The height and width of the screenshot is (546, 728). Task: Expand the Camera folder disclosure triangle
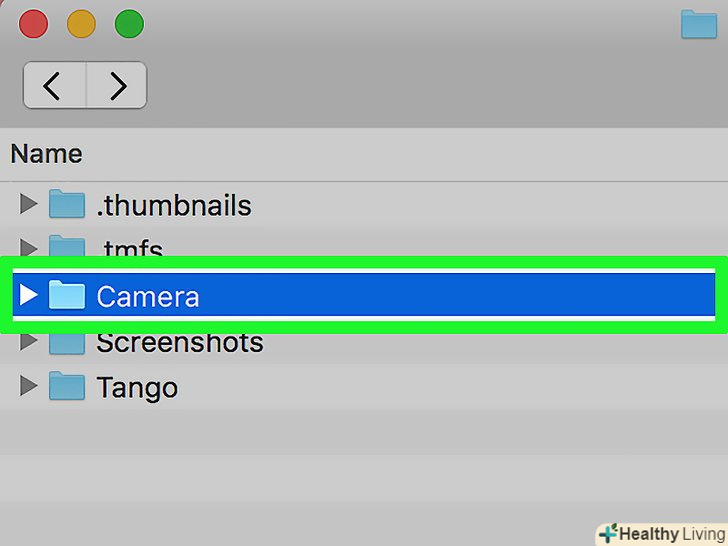[x=29, y=295]
